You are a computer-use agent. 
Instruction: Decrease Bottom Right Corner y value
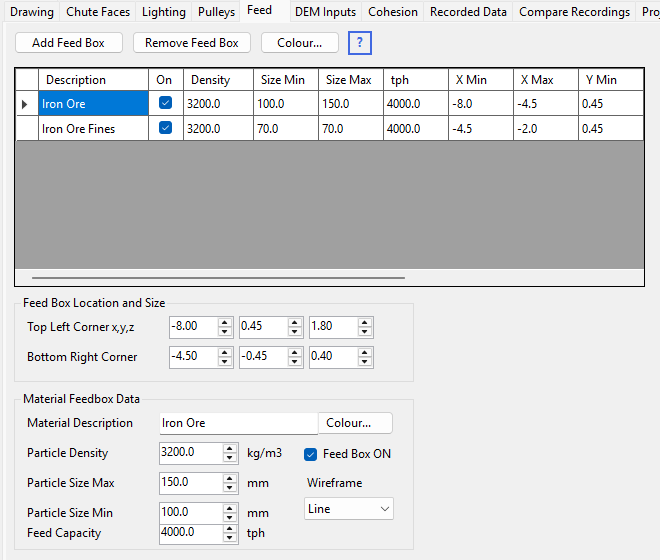point(295,362)
